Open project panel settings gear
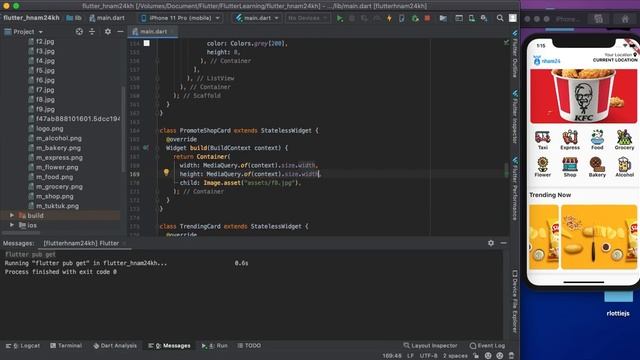The height and width of the screenshot is (360, 640). 108,31
